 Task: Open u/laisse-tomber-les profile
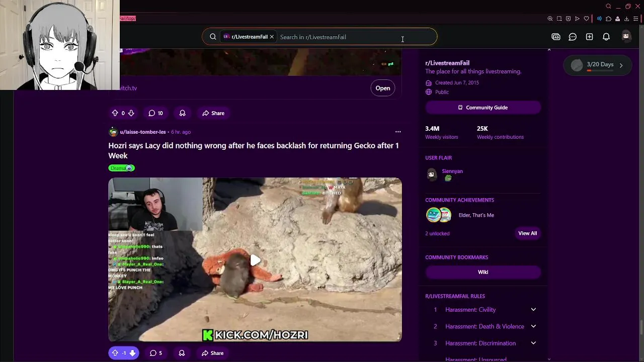coord(143,132)
